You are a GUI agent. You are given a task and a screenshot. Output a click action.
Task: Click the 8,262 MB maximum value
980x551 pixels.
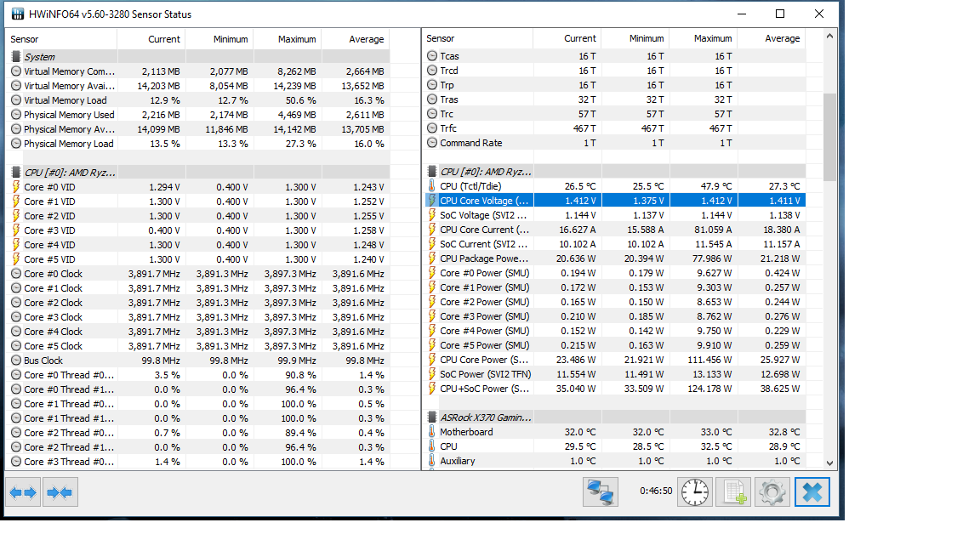pyautogui.click(x=296, y=71)
